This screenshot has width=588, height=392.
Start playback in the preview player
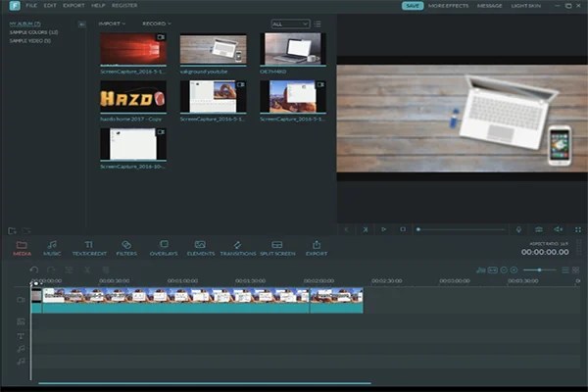tap(383, 229)
